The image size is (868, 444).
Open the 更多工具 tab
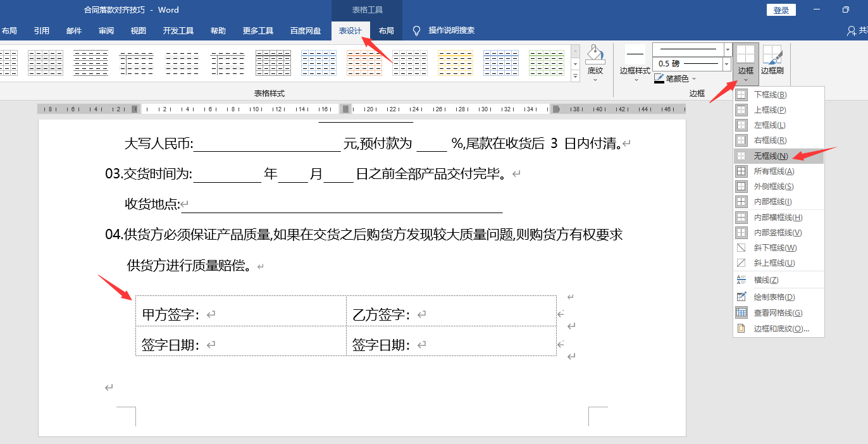coord(258,30)
